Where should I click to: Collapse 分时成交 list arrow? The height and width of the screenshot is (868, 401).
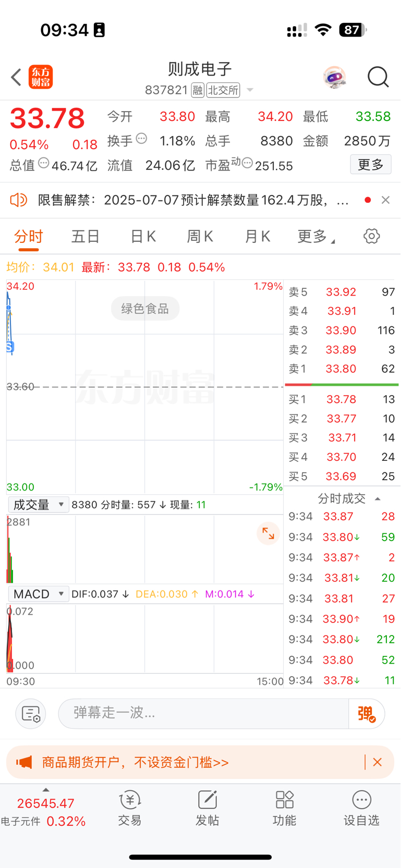point(378,499)
